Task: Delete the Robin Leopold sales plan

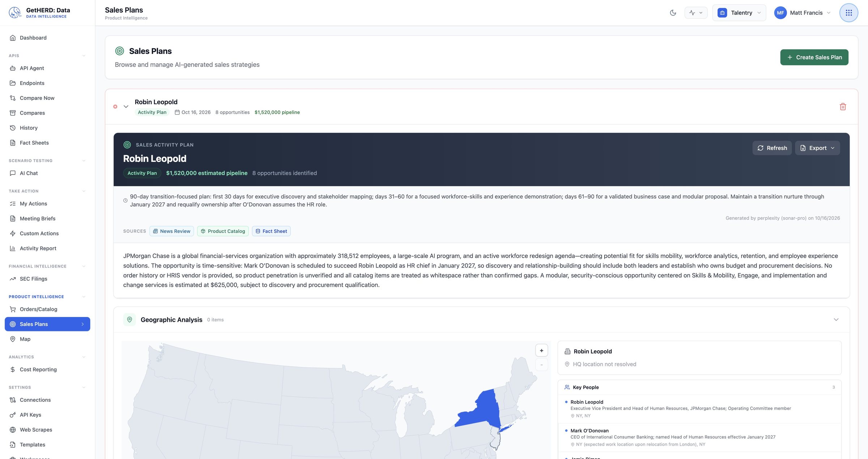Action: (843, 106)
